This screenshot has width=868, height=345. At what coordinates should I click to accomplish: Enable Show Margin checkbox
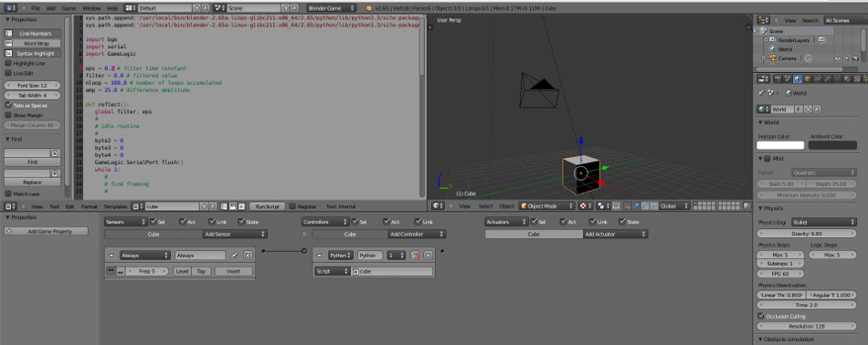(8, 115)
